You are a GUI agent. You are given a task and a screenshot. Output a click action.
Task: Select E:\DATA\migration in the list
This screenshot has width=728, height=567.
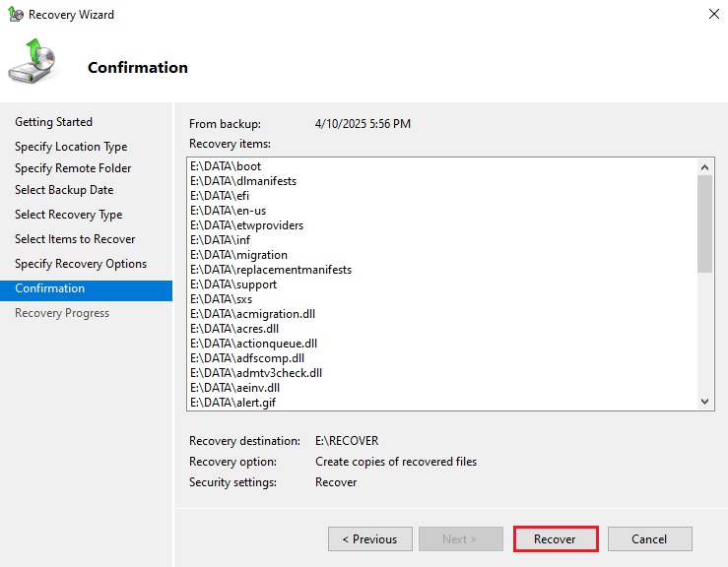239,255
